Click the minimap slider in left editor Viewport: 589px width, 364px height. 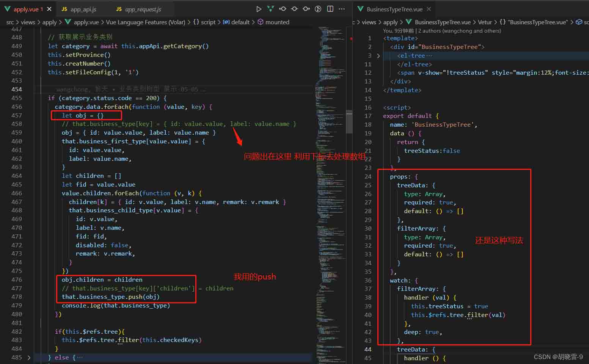(x=349, y=122)
